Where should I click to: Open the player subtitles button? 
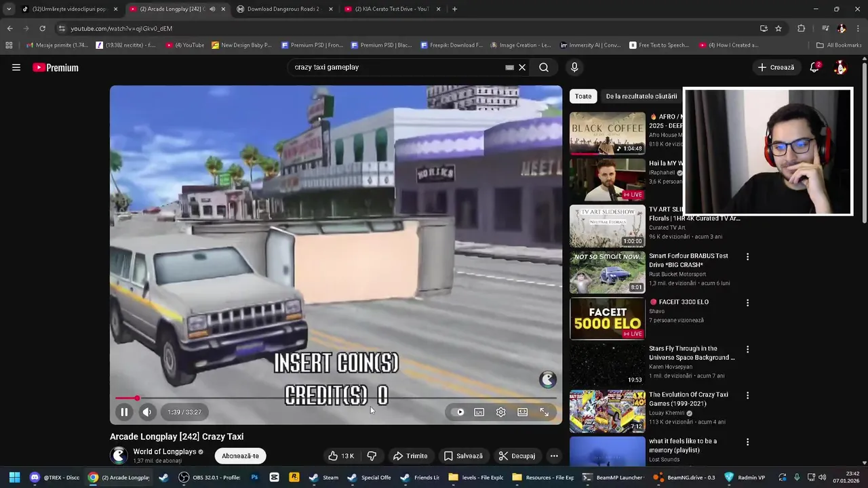[x=479, y=411]
